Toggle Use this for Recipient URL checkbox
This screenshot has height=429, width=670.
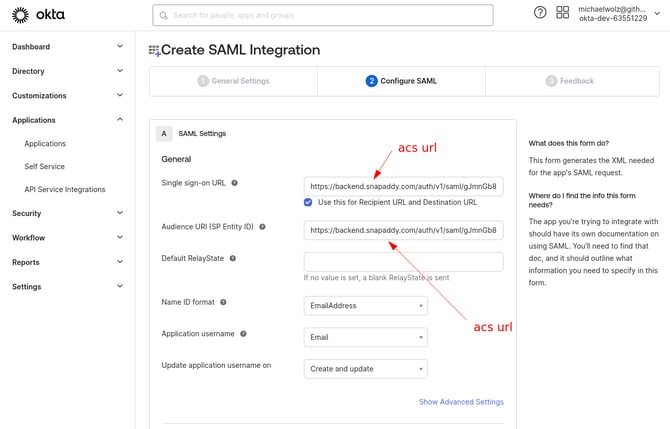[309, 202]
